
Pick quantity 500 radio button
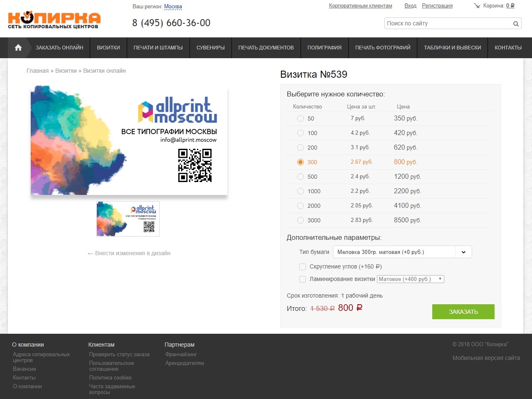pos(300,177)
